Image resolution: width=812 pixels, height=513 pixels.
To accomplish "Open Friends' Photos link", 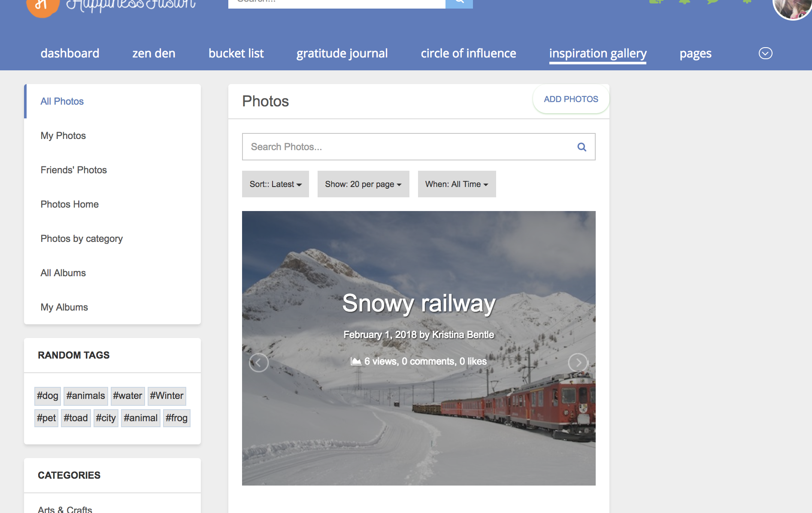I will pyautogui.click(x=112, y=170).
